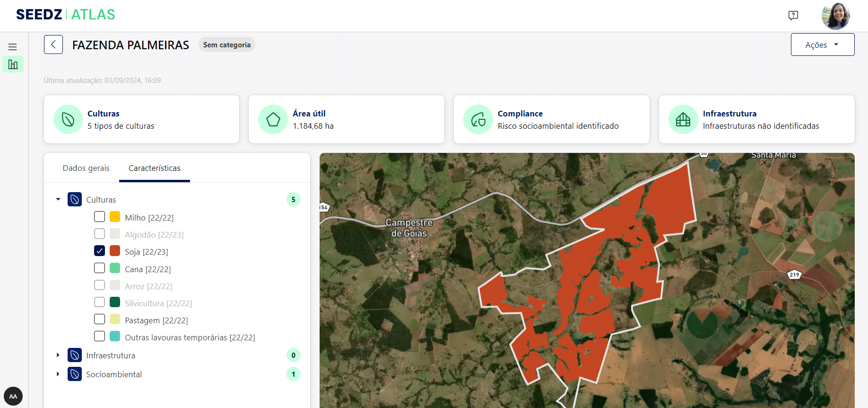Enable the Cana [22/22] checkbox
The image size is (868, 408).
click(99, 268)
